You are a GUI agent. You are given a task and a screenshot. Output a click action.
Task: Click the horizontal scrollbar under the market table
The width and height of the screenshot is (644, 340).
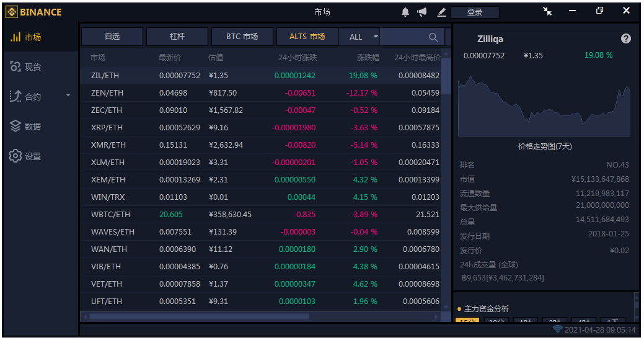point(199,316)
